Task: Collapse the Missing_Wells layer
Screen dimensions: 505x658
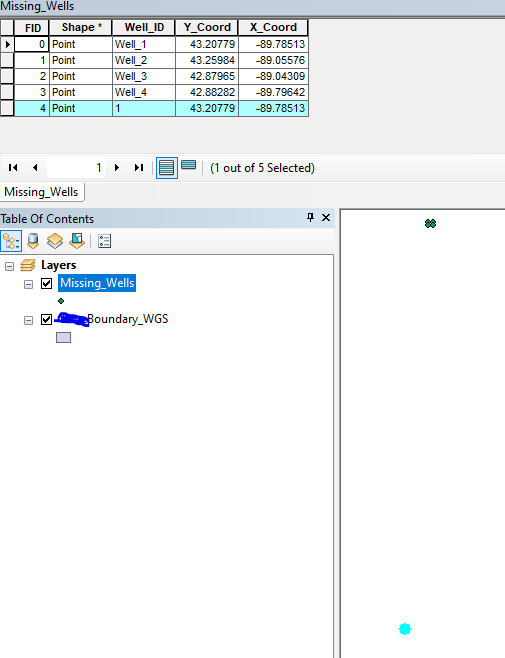Action: [x=28, y=285]
